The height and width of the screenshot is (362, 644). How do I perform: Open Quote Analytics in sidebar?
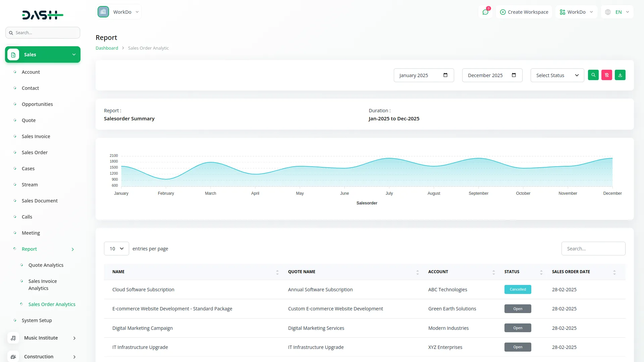point(46,265)
